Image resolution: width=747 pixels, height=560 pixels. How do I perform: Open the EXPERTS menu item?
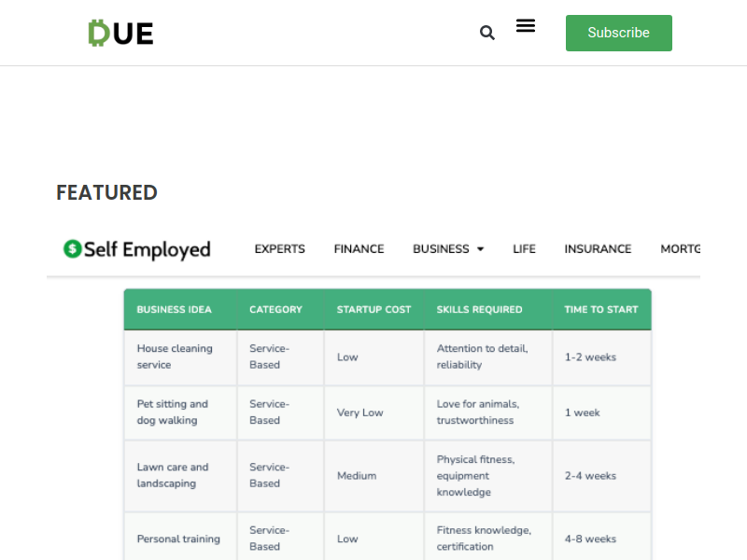(x=279, y=249)
